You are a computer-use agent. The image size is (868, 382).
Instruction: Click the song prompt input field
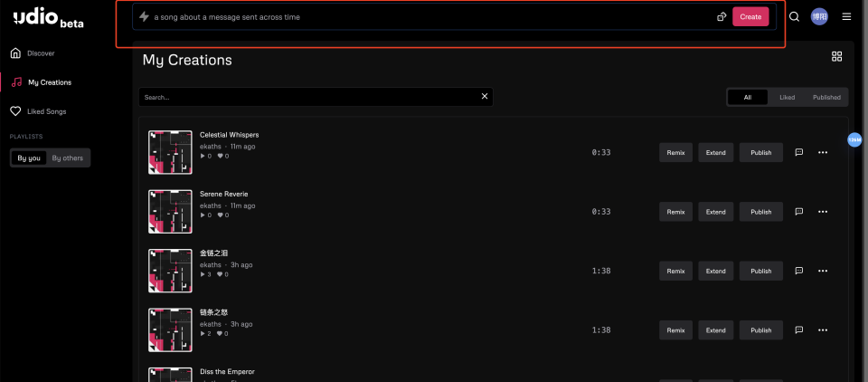425,17
